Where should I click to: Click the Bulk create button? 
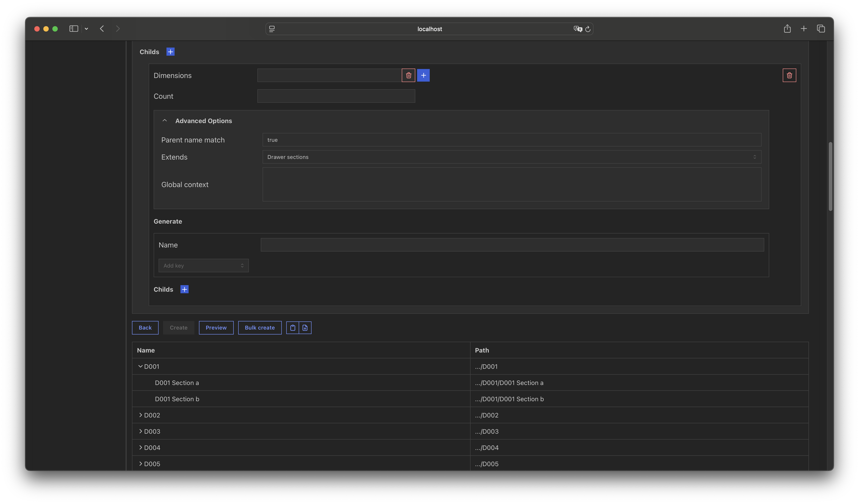[x=260, y=328]
